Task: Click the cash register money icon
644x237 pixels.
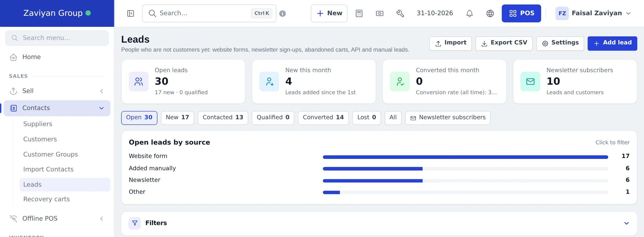Action: point(380,13)
